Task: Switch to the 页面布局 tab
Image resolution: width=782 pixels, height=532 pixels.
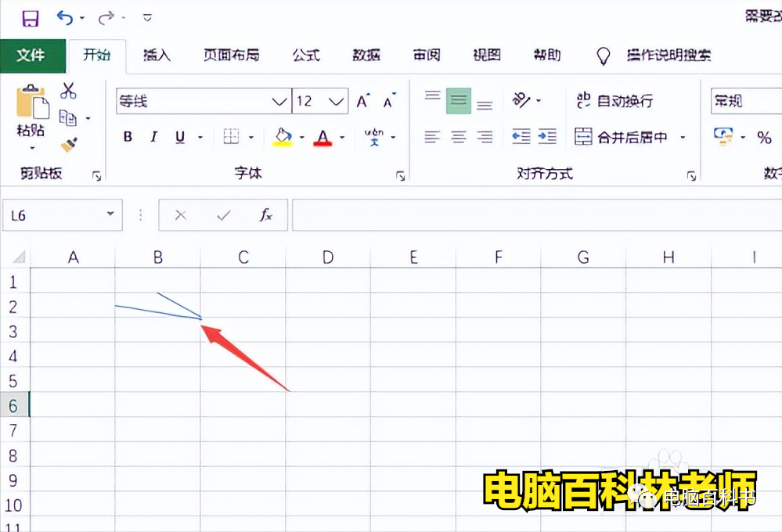Action: 232,55
